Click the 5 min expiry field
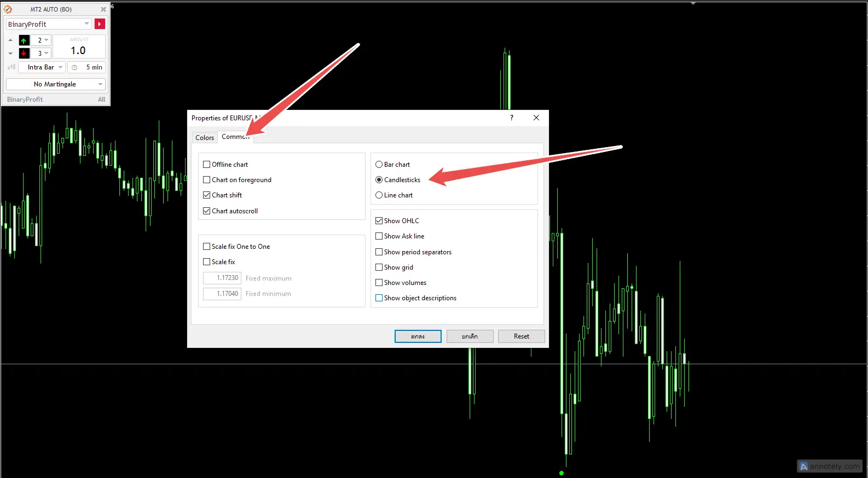 coord(86,67)
